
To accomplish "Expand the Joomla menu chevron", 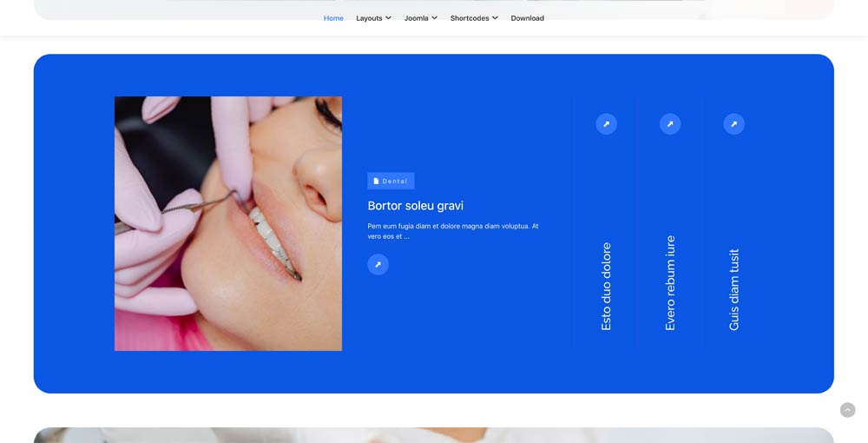I will pos(434,18).
